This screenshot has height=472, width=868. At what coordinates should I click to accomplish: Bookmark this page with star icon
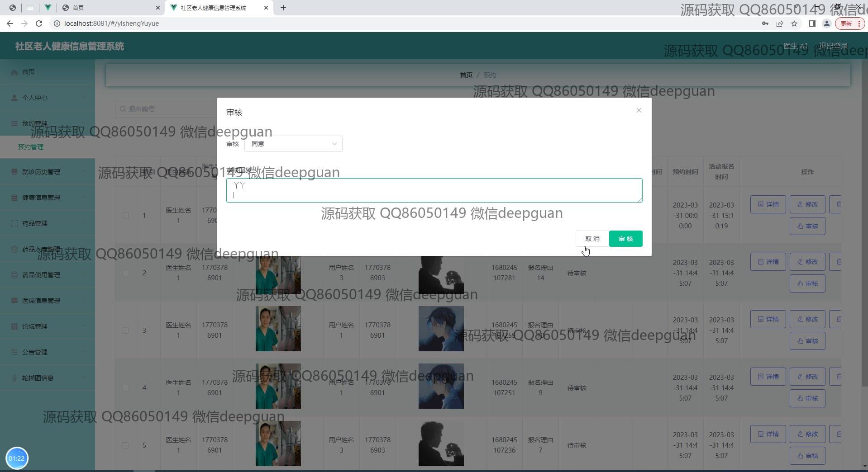[794, 24]
